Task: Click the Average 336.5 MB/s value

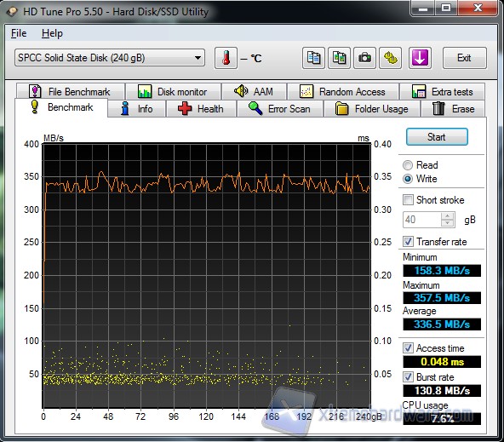Action: 442,324
